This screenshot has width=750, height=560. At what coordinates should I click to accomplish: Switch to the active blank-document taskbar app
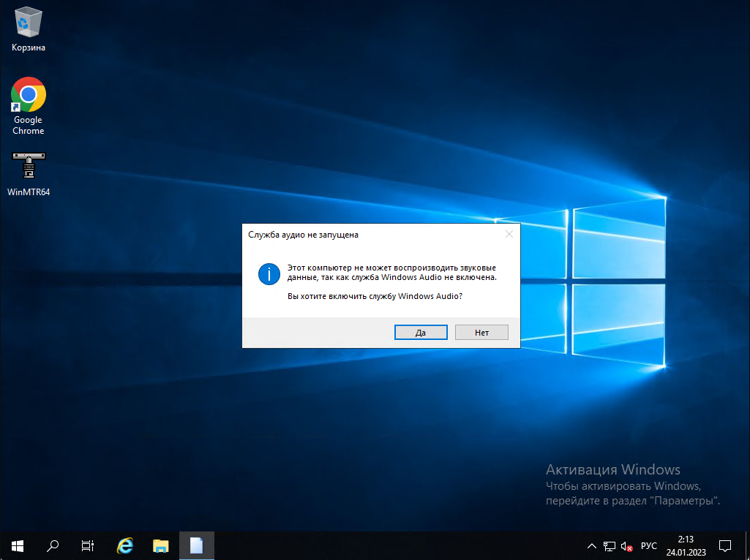click(x=196, y=545)
